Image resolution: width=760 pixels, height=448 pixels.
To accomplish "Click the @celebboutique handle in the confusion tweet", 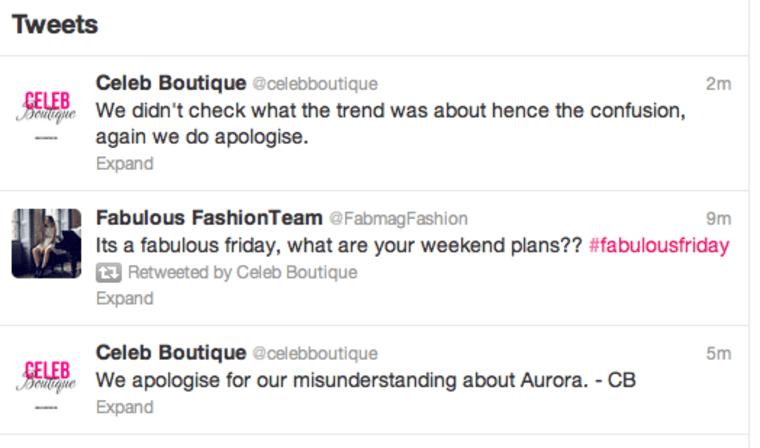I will 314,84.
